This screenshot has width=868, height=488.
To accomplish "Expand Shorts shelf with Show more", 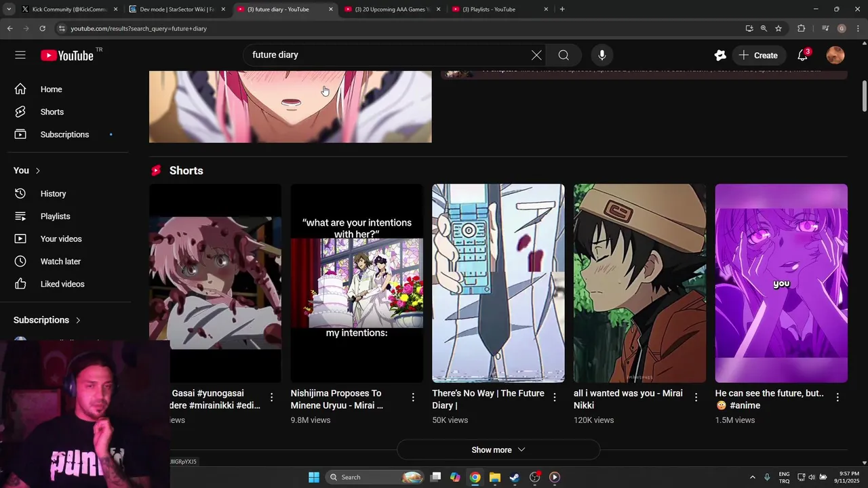I will click(x=498, y=450).
